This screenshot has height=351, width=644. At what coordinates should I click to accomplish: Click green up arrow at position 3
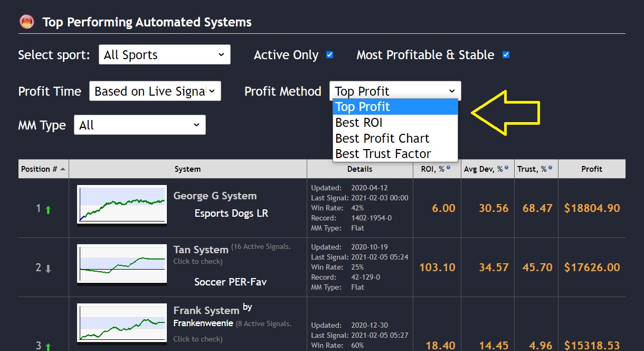48,347
